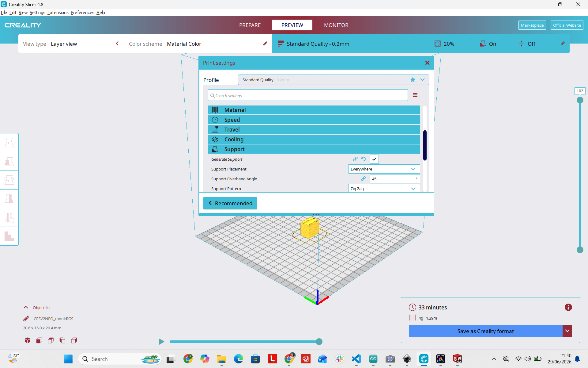The width and height of the screenshot is (588, 368).
Task: Select the Move tool in left toolbar
Action: [x=9, y=143]
